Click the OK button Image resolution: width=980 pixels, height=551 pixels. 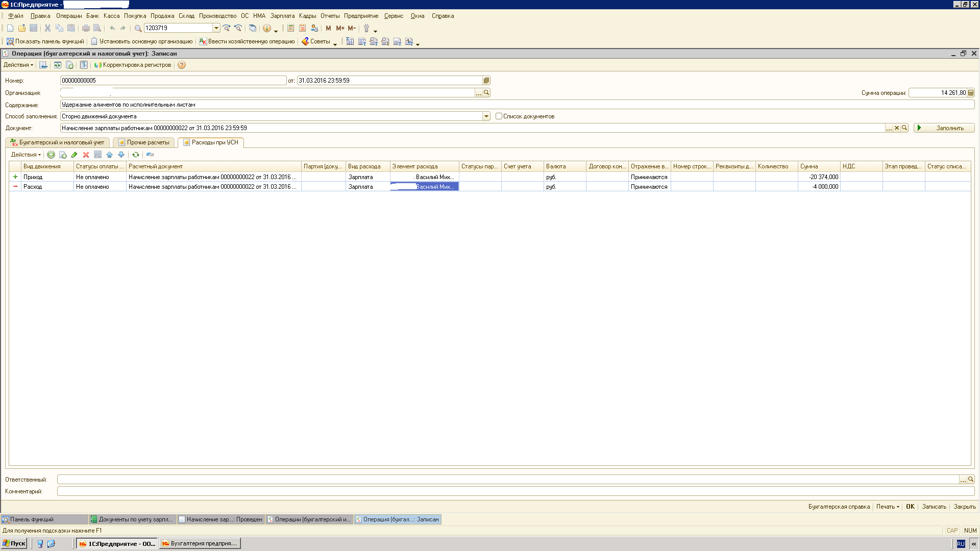point(910,507)
